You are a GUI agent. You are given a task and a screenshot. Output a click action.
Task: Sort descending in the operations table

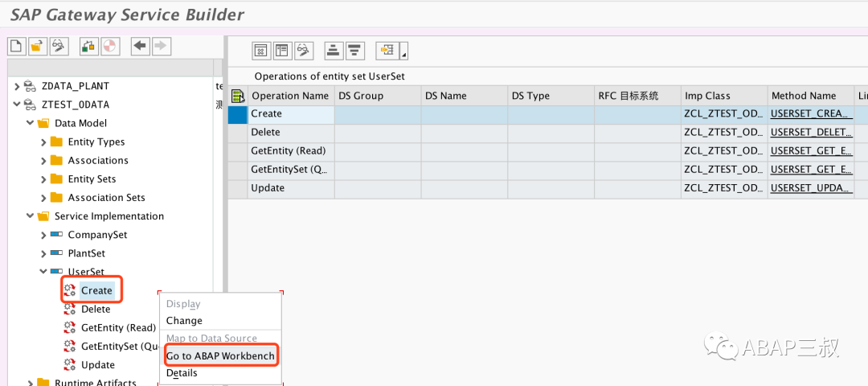click(x=355, y=51)
